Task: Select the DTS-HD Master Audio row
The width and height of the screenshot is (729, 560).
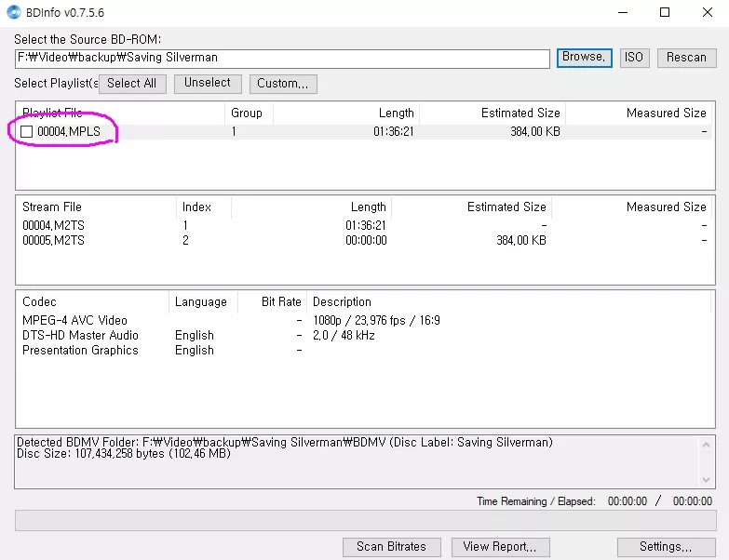Action: (x=365, y=335)
